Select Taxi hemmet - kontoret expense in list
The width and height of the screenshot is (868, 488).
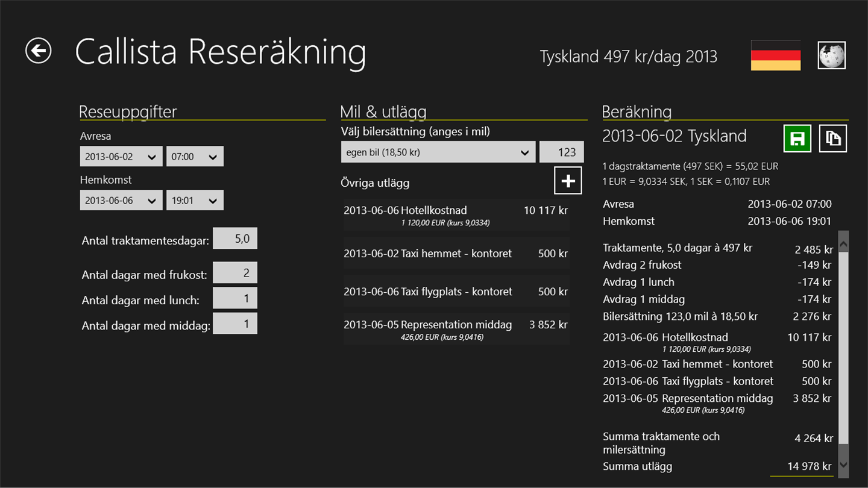tap(456, 254)
